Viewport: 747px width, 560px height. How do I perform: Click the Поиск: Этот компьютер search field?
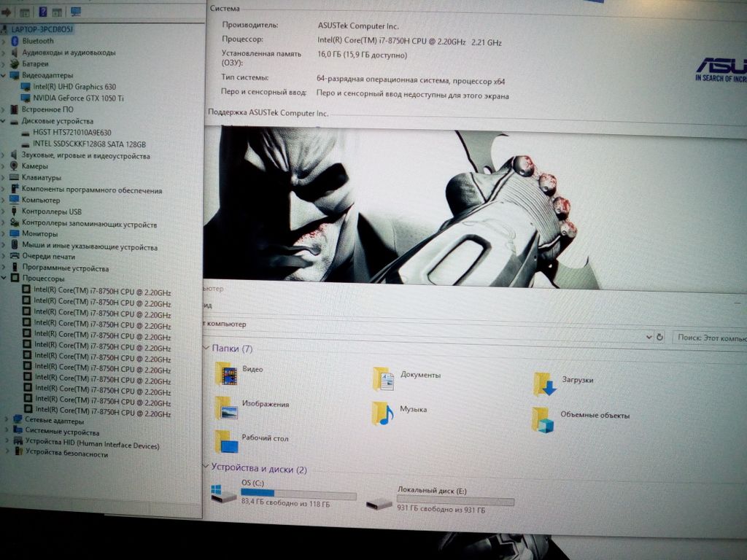(709, 338)
